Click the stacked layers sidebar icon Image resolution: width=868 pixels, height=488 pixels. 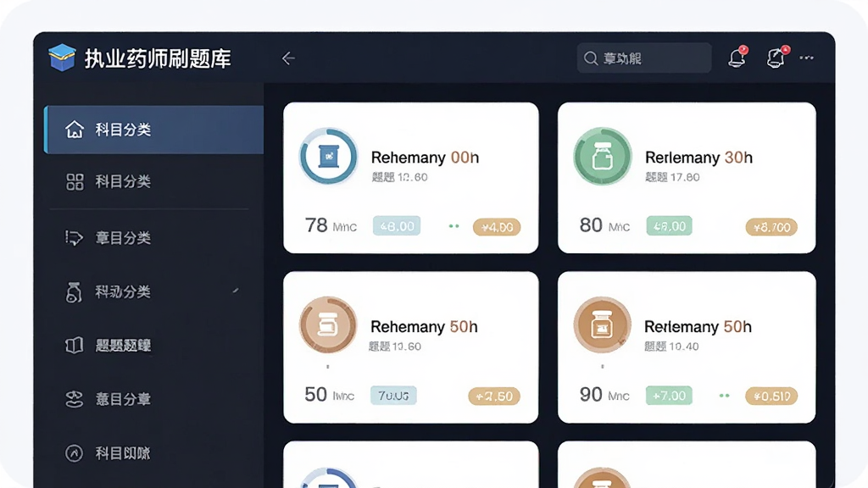pyautogui.click(x=75, y=399)
